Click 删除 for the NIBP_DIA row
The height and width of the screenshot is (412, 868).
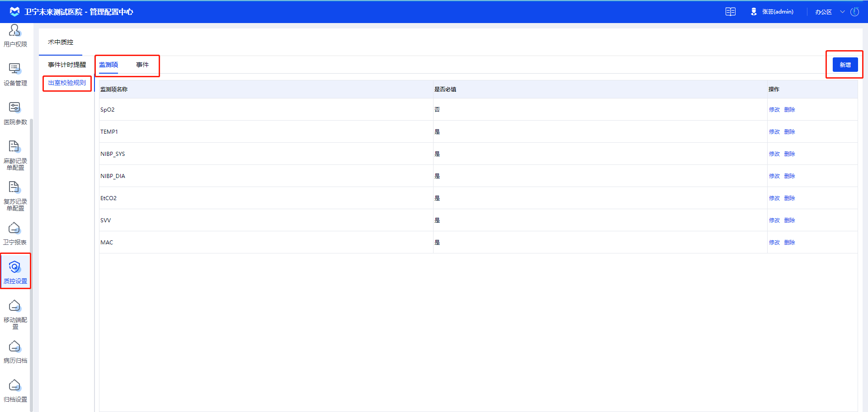(789, 176)
